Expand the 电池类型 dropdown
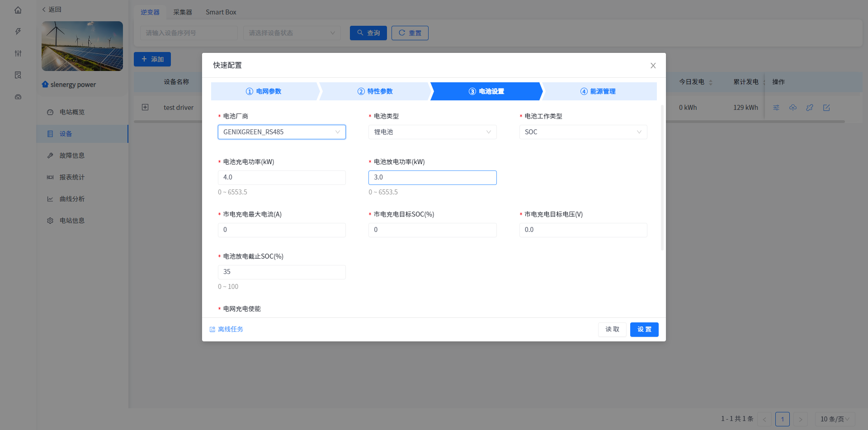 click(432, 132)
